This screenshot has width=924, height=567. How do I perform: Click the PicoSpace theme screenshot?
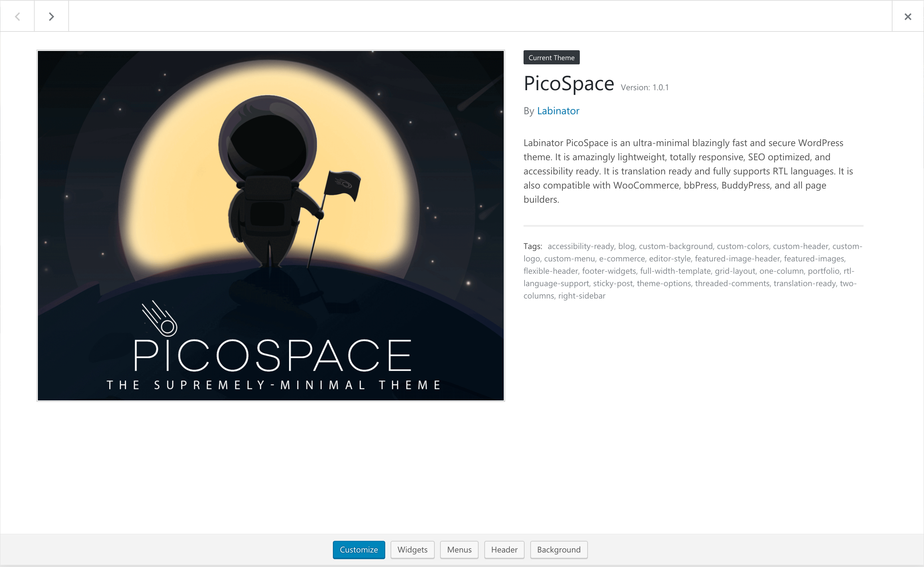[x=271, y=226]
